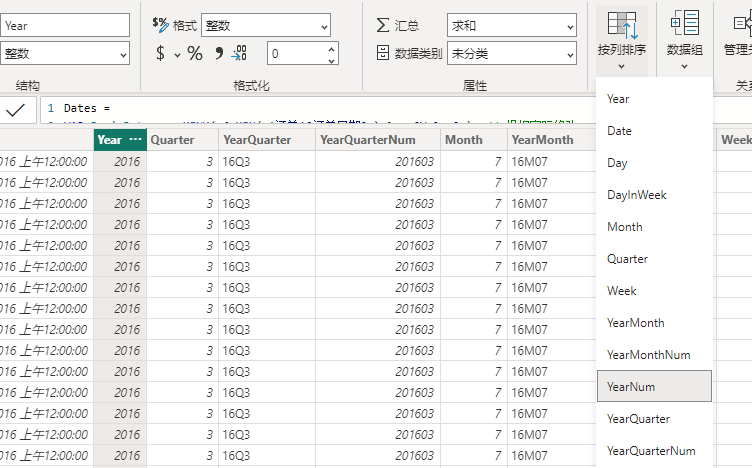Select Week in sort menu
The image size is (752, 468).
[654, 291]
